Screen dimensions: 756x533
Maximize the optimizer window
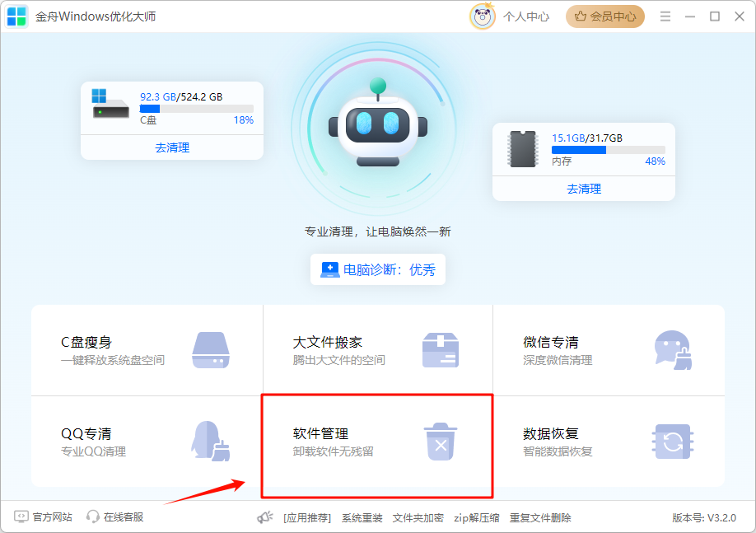(x=715, y=16)
